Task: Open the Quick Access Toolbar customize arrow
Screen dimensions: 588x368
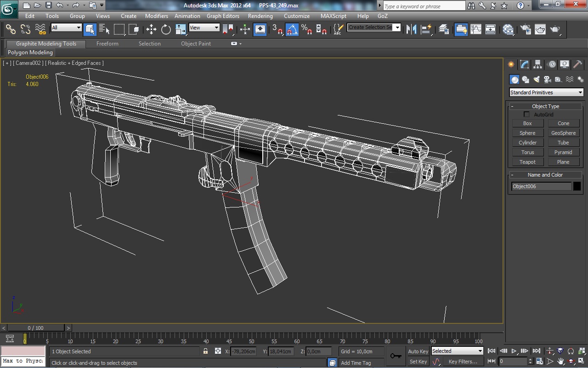Action: pos(102,6)
